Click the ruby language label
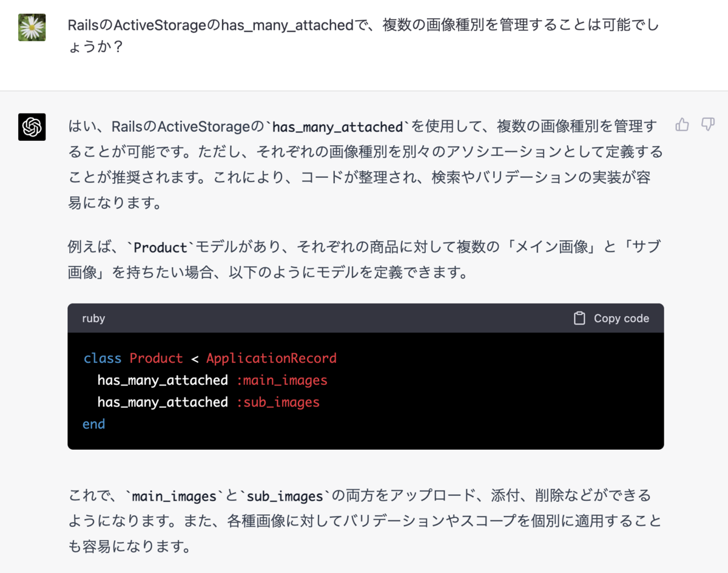 pyautogui.click(x=93, y=318)
